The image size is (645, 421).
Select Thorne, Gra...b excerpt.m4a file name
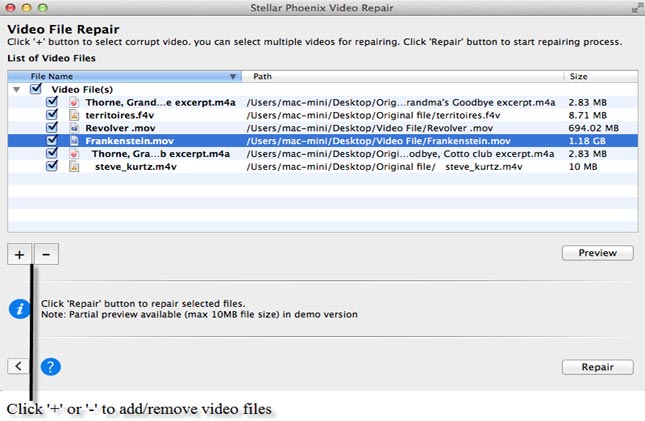[x=161, y=154]
